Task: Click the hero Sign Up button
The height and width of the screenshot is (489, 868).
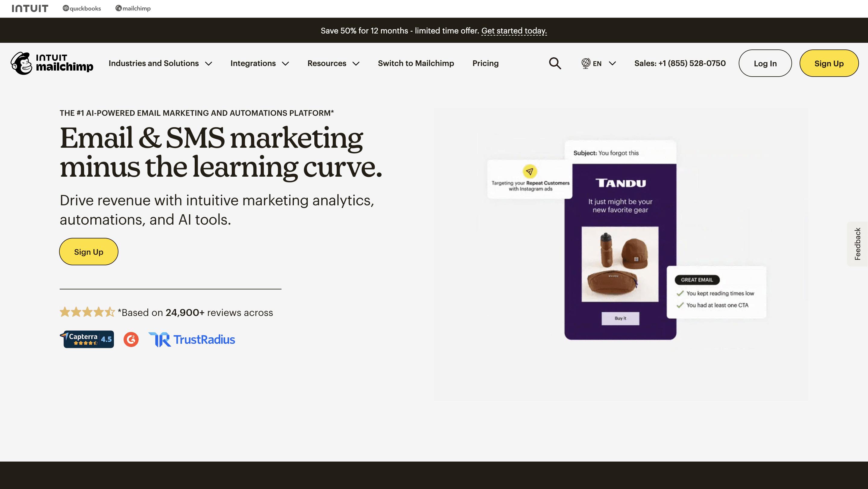Action: (x=89, y=252)
